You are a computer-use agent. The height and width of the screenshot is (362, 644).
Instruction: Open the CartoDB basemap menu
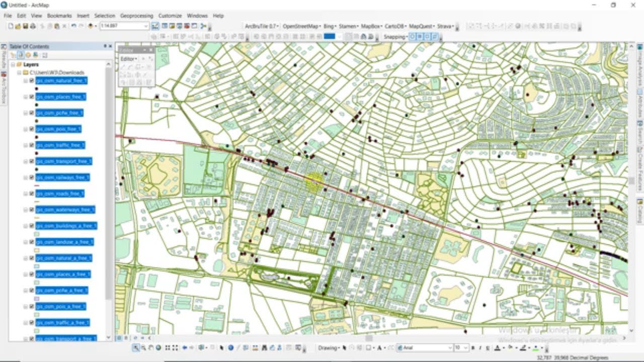point(395,26)
